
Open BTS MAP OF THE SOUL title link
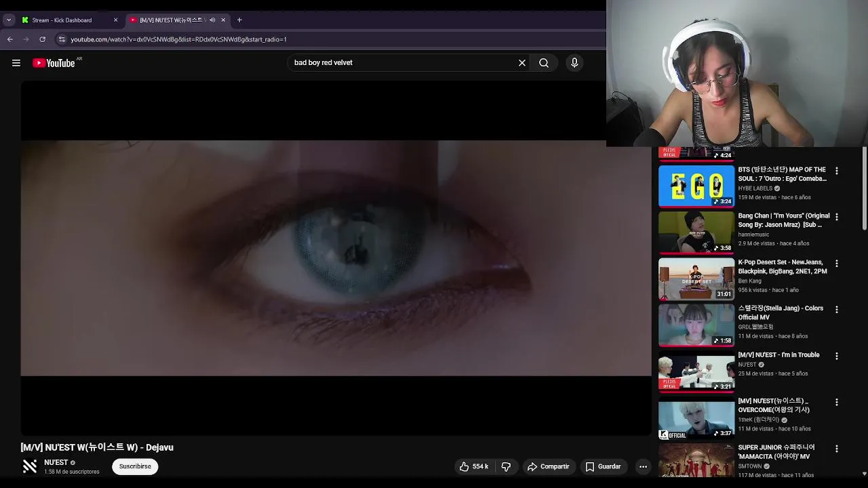783,174
